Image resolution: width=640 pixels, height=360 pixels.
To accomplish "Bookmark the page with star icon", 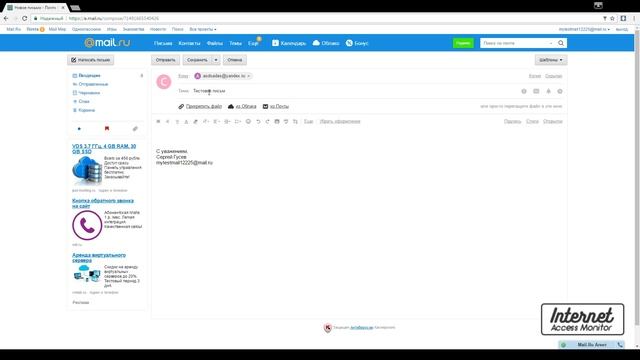I will point(612,18).
